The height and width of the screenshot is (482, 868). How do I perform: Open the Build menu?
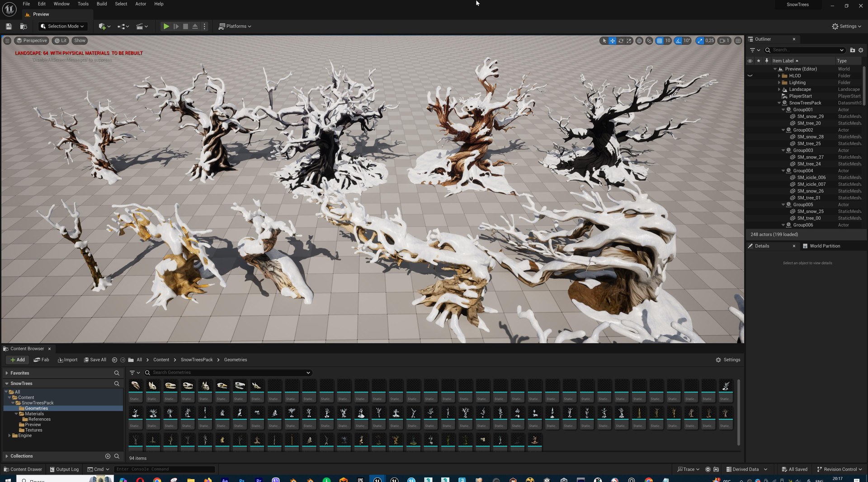click(x=102, y=4)
